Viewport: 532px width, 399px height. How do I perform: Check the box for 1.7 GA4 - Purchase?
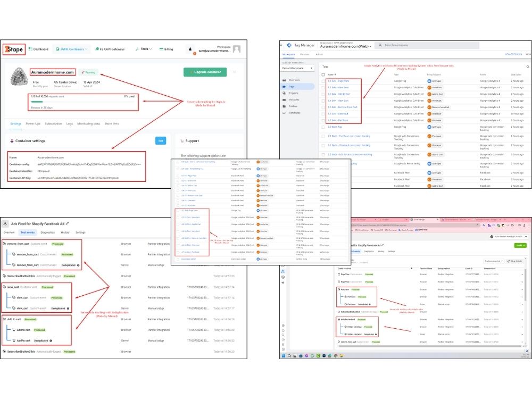pyautogui.click(x=323, y=120)
